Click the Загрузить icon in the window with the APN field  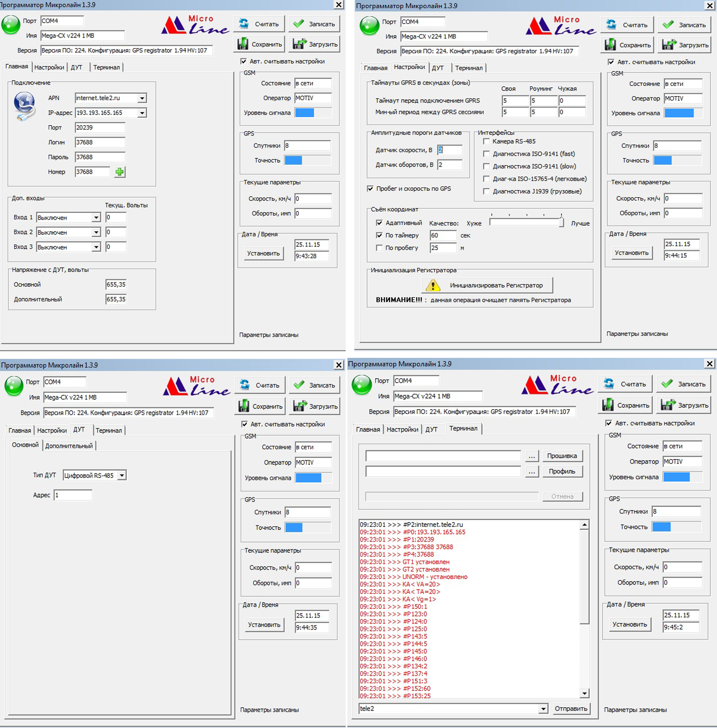[300, 44]
